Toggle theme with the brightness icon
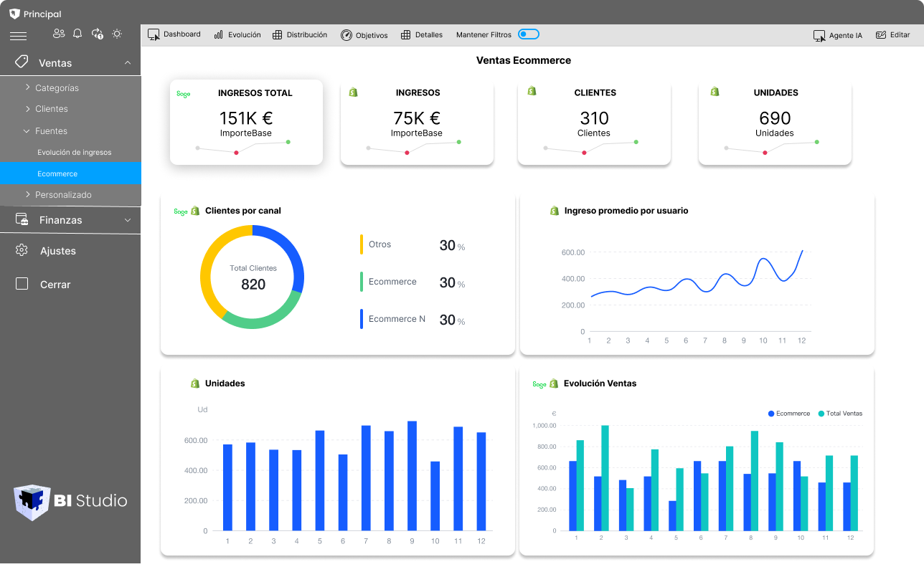Screen dimensions: 924x572 [x=117, y=33]
